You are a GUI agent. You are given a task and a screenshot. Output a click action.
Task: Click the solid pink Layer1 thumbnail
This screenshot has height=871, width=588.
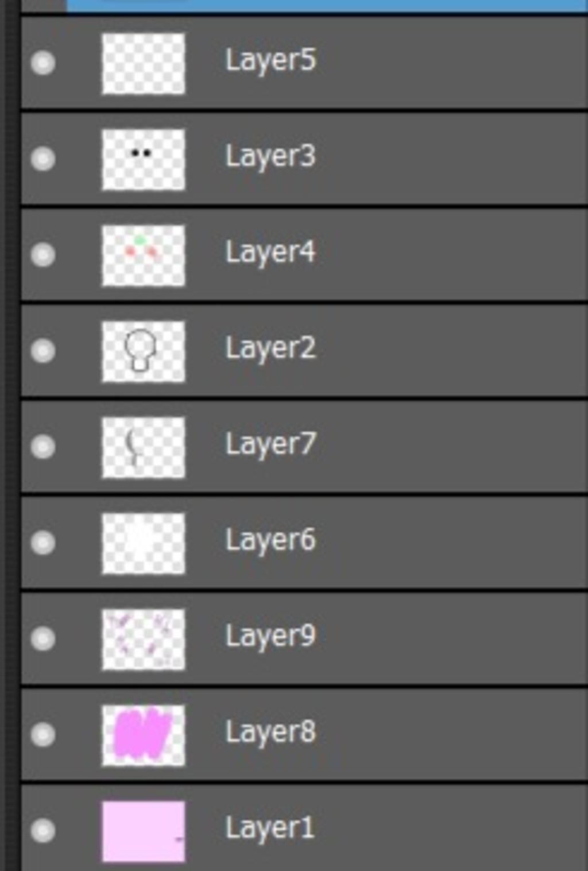[x=144, y=831]
